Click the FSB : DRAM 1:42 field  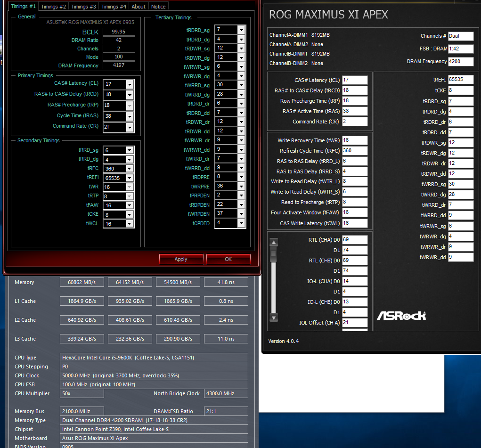click(461, 49)
